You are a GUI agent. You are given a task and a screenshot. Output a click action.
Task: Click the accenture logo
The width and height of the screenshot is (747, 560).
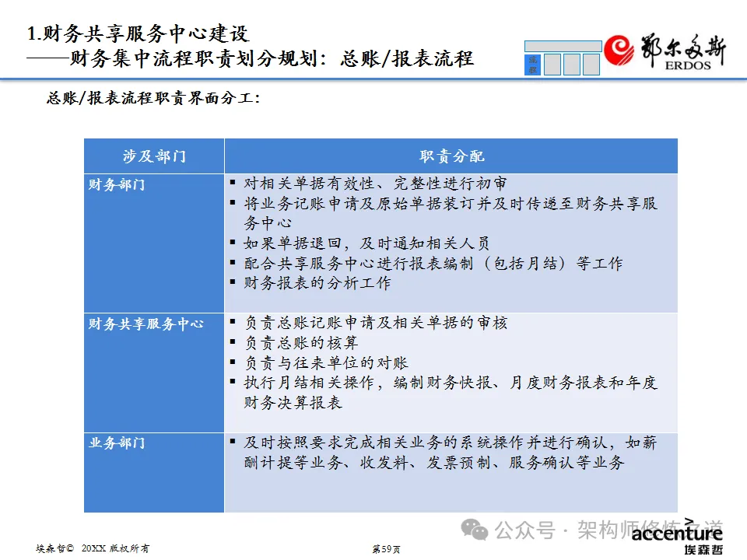[x=677, y=531]
